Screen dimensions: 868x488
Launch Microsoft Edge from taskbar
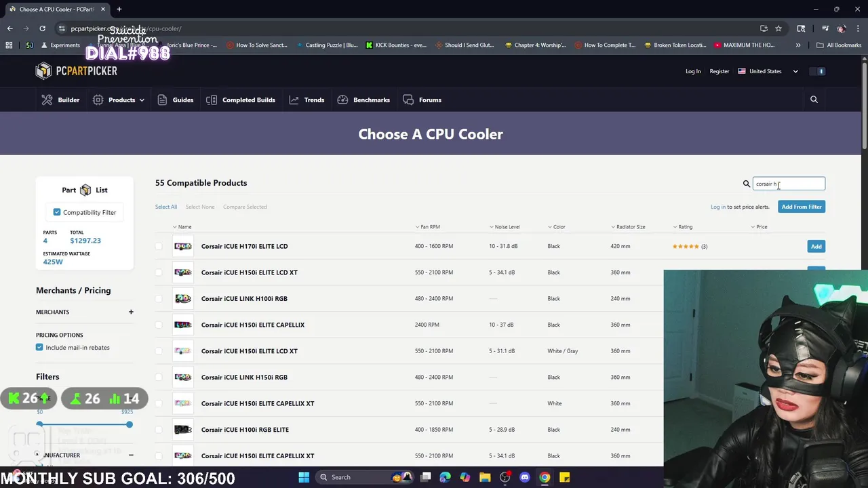(445, 477)
